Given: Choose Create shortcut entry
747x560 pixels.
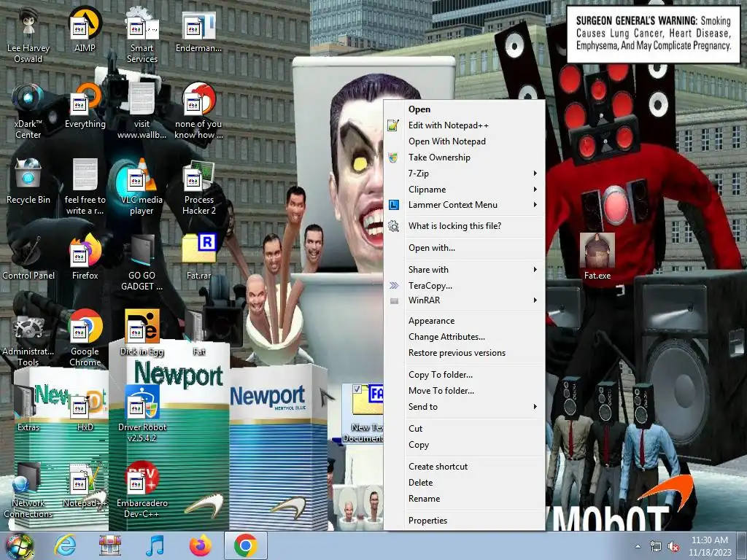Looking at the screenshot, I should tap(464, 467).
